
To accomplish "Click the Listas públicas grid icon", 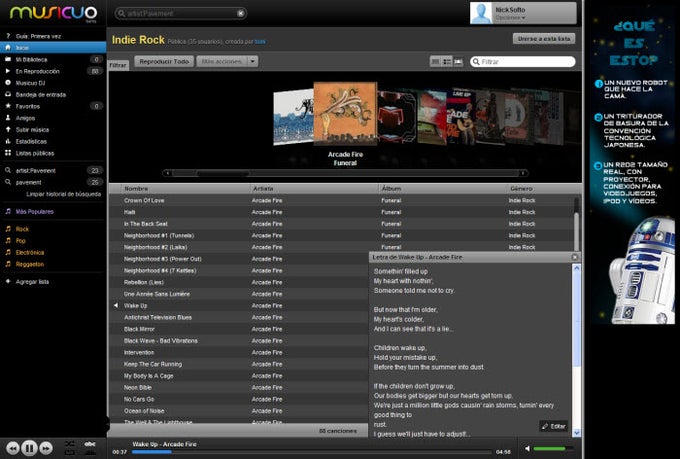I will [8, 153].
